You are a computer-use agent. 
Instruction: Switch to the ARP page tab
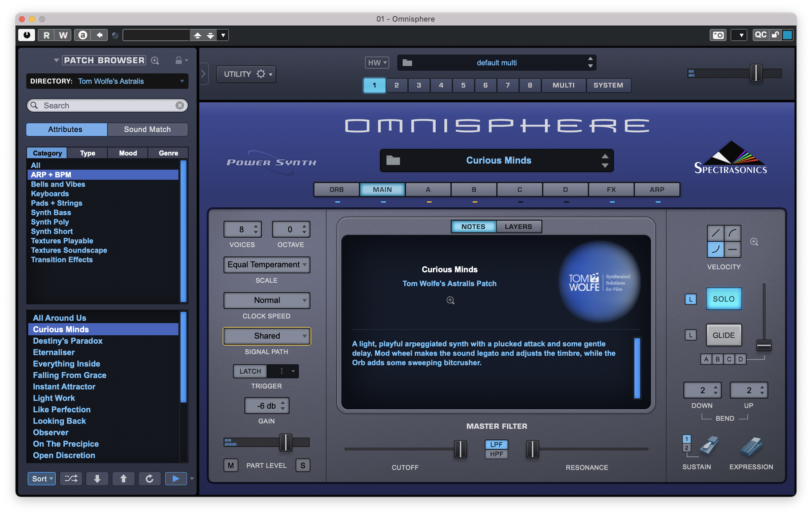(x=657, y=190)
